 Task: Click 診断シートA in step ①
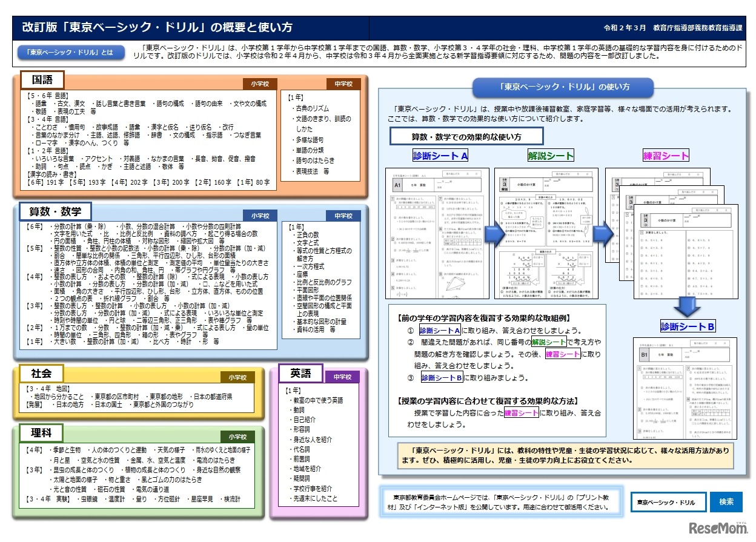[x=440, y=331]
